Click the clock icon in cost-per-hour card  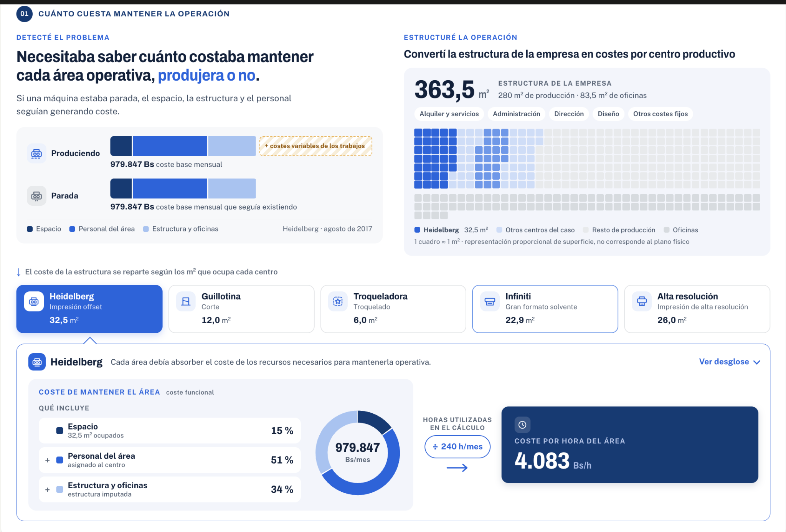522,425
